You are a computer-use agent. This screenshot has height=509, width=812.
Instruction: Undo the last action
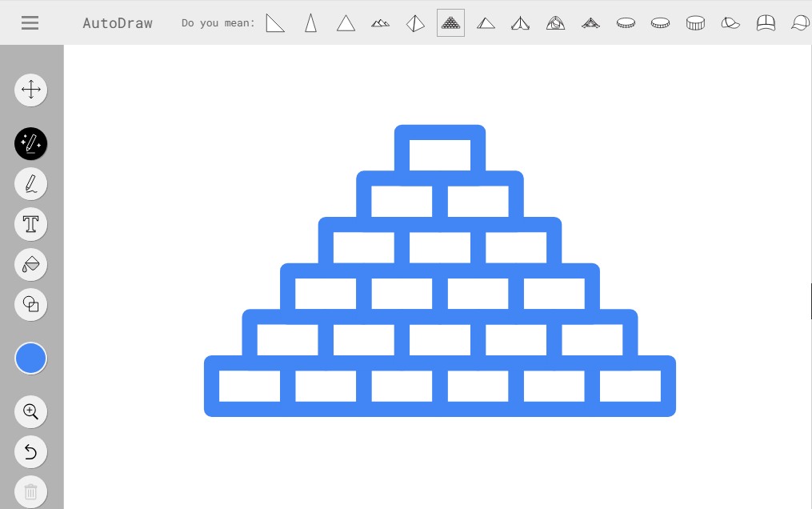tap(31, 452)
